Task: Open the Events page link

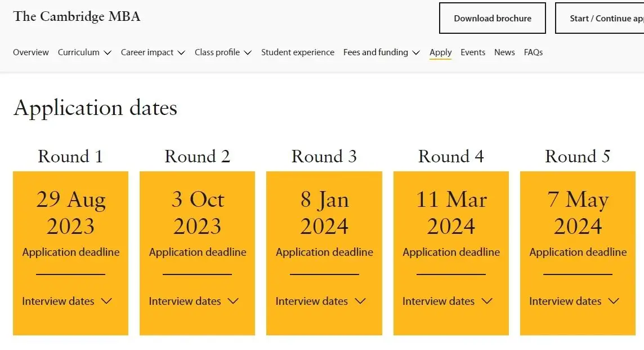Action: 472,52
